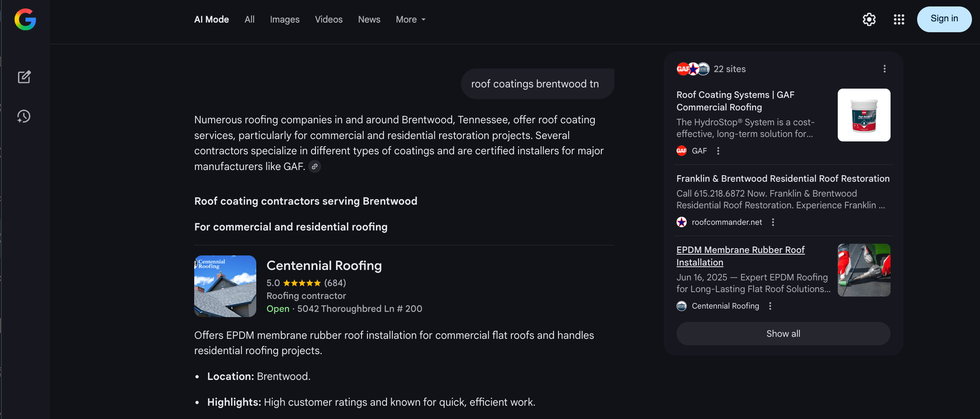Open Franklin & Brentwood Residential Roof Restoration result
Viewport: 980px width, 419px height.
click(783, 178)
